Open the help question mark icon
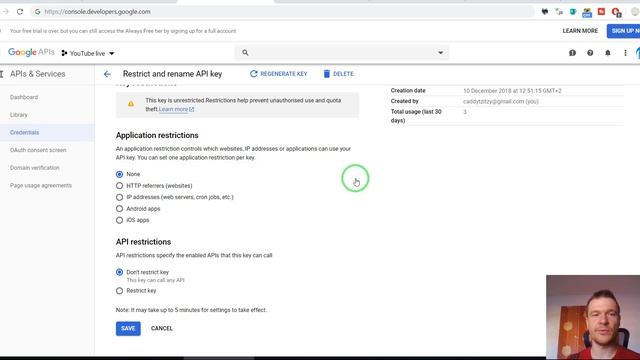This screenshot has width=640, height=360. (x=590, y=53)
